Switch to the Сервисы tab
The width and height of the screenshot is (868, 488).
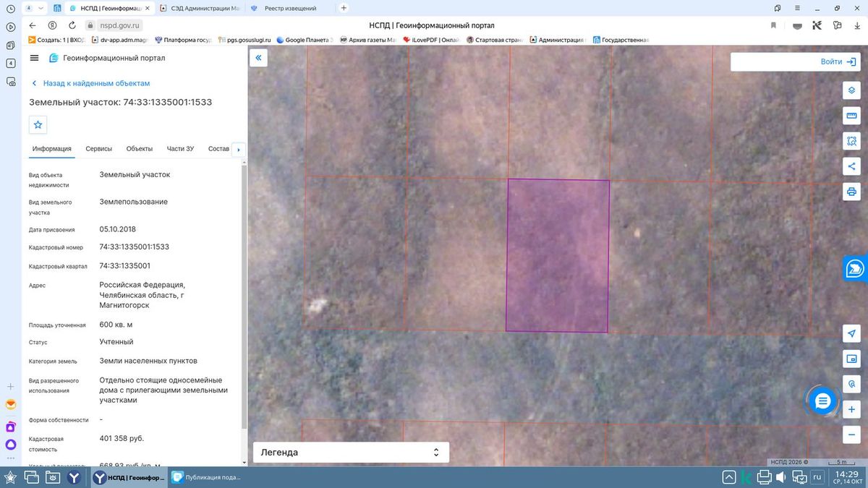[98, 149]
